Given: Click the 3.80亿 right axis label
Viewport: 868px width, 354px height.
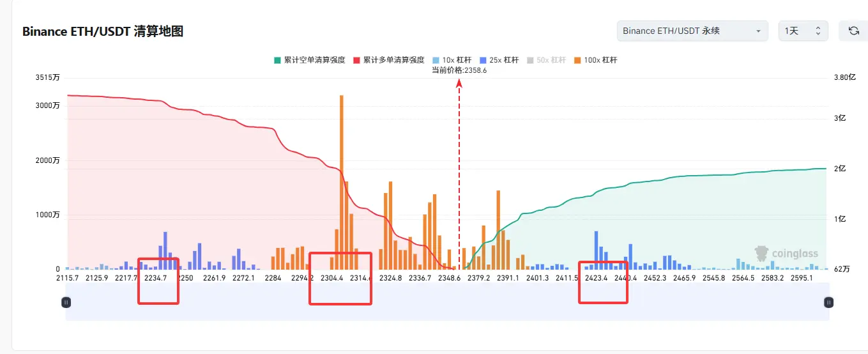Looking at the screenshot, I should [x=844, y=77].
